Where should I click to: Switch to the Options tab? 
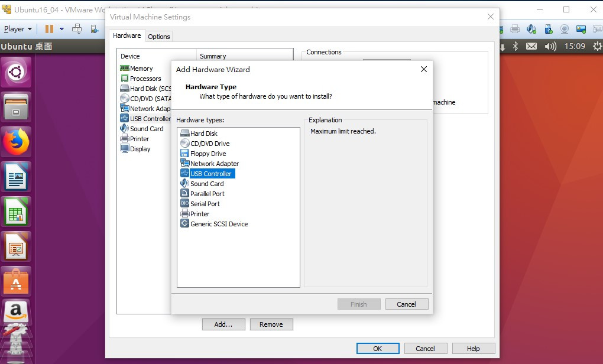point(159,37)
